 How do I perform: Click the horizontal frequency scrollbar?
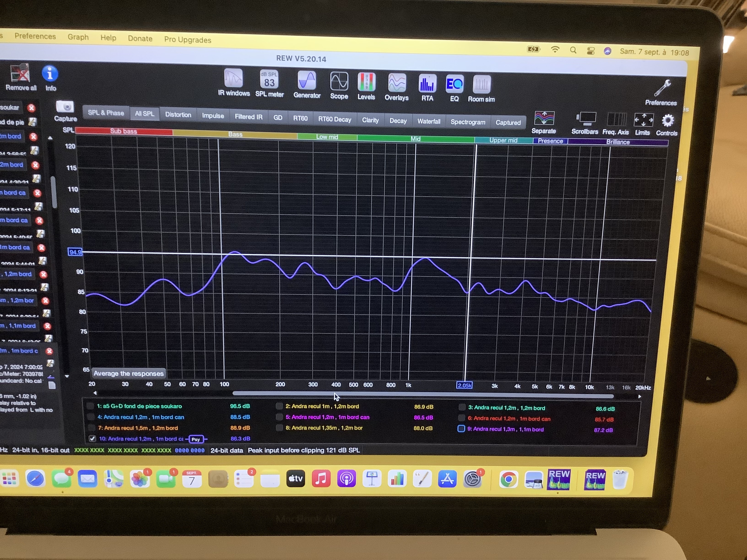click(x=422, y=394)
